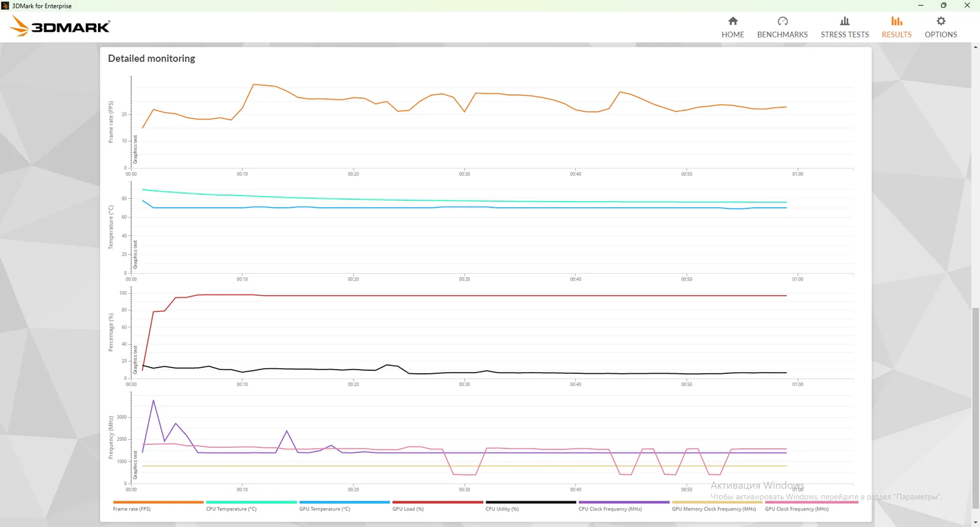The width and height of the screenshot is (980, 527).
Task: Click the STRESS TESTS navigation label
Action: tap(845, 35)
